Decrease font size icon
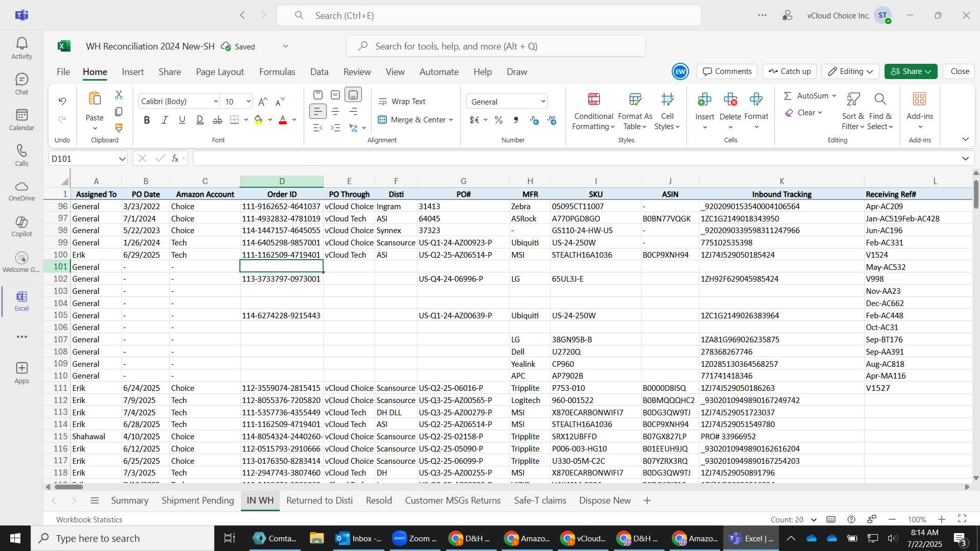Image resolution: width=980 pixels, height=551 pixels. (280, 102)
